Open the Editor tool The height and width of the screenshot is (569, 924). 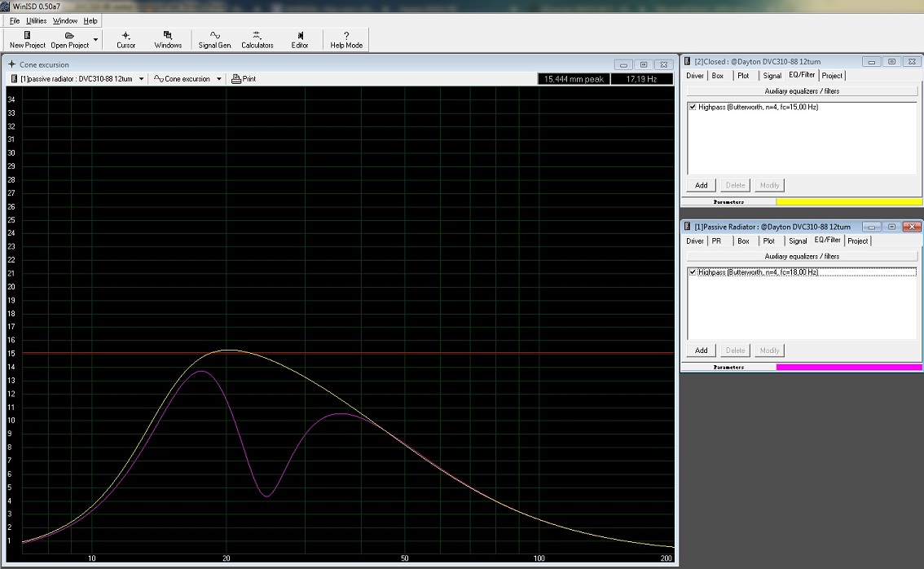(x=299, y=40)
